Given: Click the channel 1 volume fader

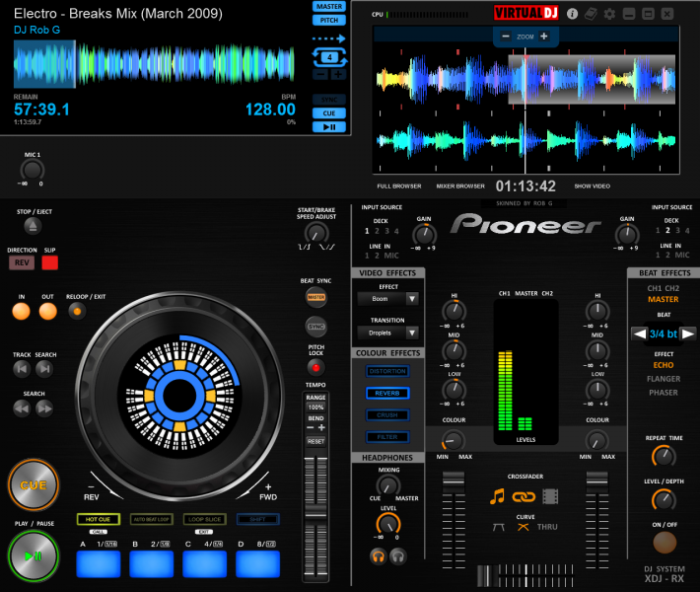Looking at the screenshot, I should click(454, 481).
